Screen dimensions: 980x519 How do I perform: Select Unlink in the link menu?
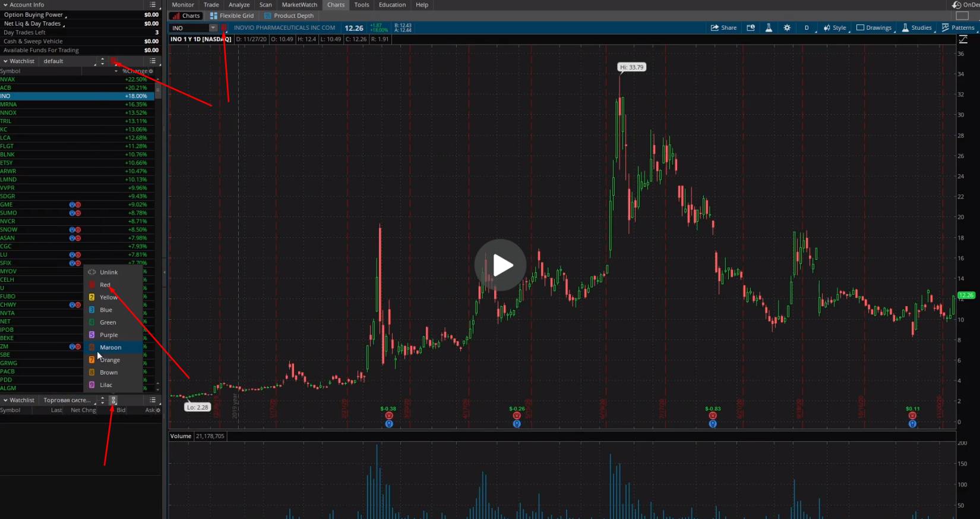[x=109, y=272]
